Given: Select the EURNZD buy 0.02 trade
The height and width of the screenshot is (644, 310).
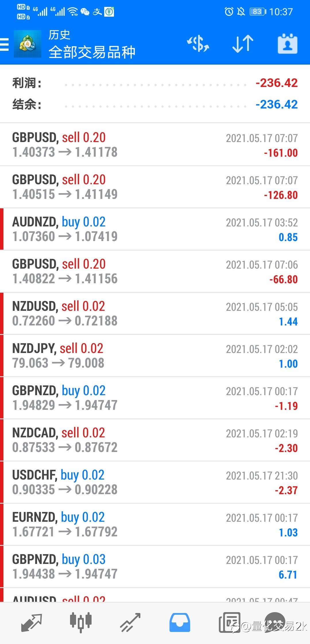Looking at the screenshot, I should (x=155, y=524).
